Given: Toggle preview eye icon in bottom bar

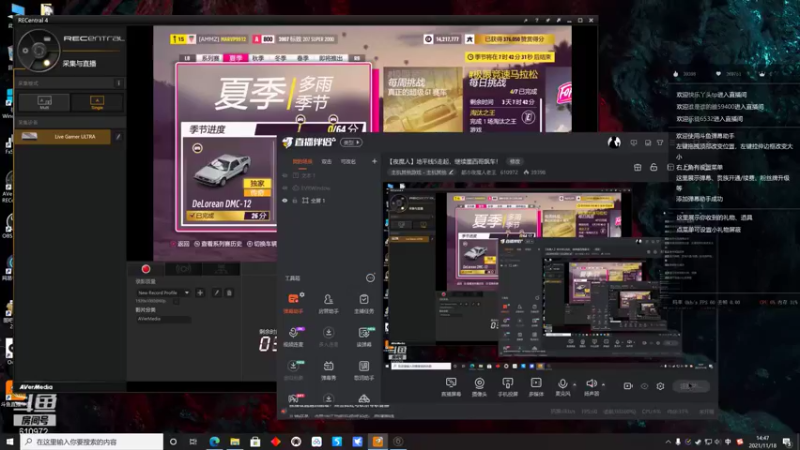Looking at the screenshot, I should [x=644, y=386].
